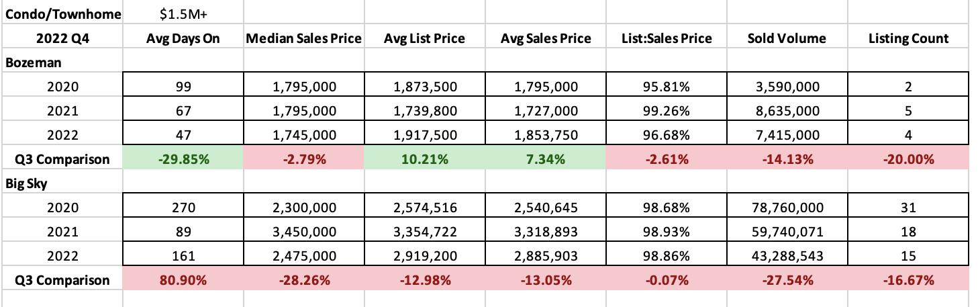
Task: Select Bozeman 2020 sold volume 3,590,000
Action: click(787, 86)
